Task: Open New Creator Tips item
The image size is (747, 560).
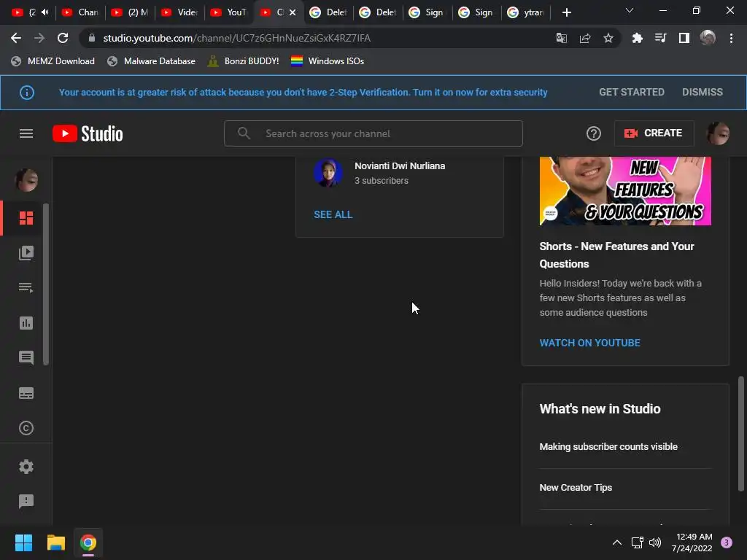Action: pos(576,488)
